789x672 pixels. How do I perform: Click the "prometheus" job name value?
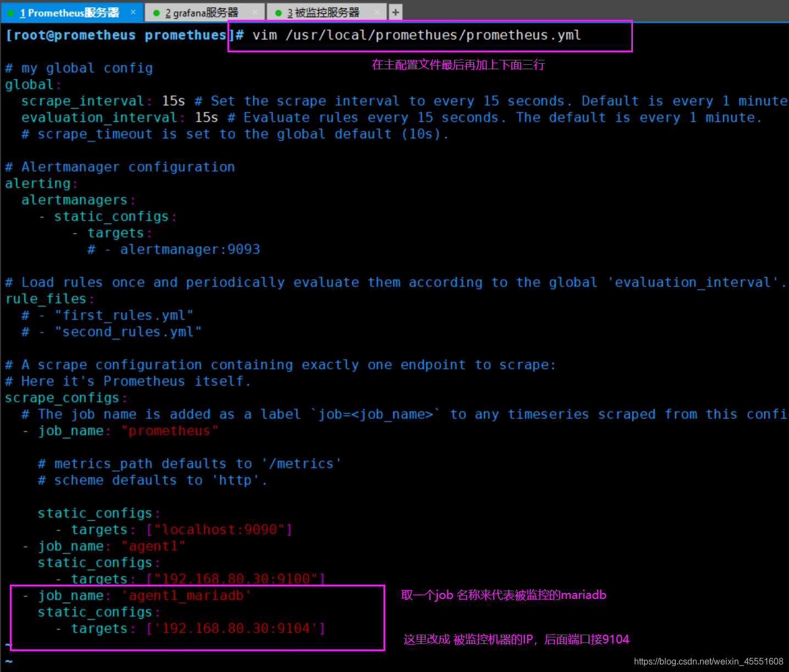click(x=170, y=431)
